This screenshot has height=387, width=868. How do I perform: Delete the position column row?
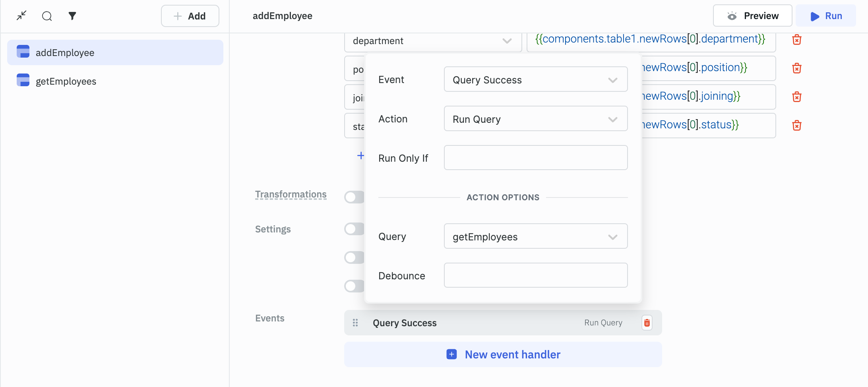[796, 68]
